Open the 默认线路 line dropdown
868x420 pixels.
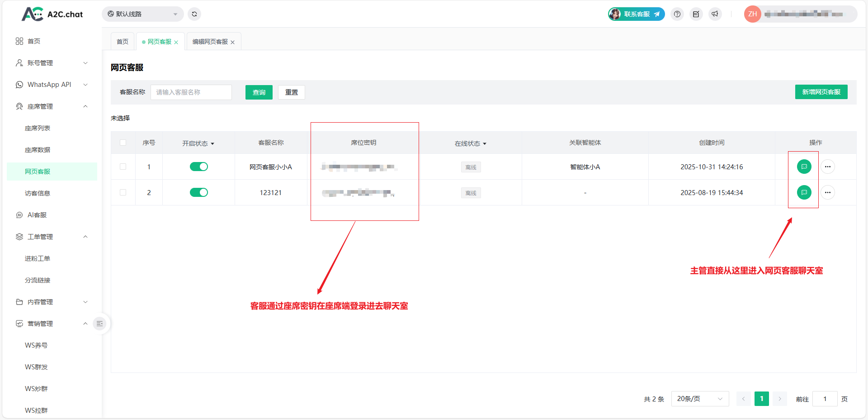[x=142, y=14]
